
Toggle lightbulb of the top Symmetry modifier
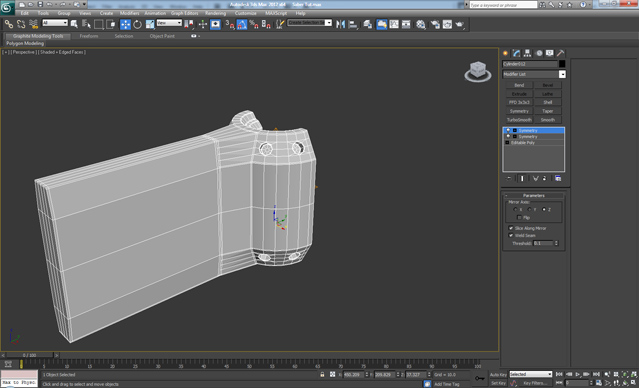coord(508,130)
